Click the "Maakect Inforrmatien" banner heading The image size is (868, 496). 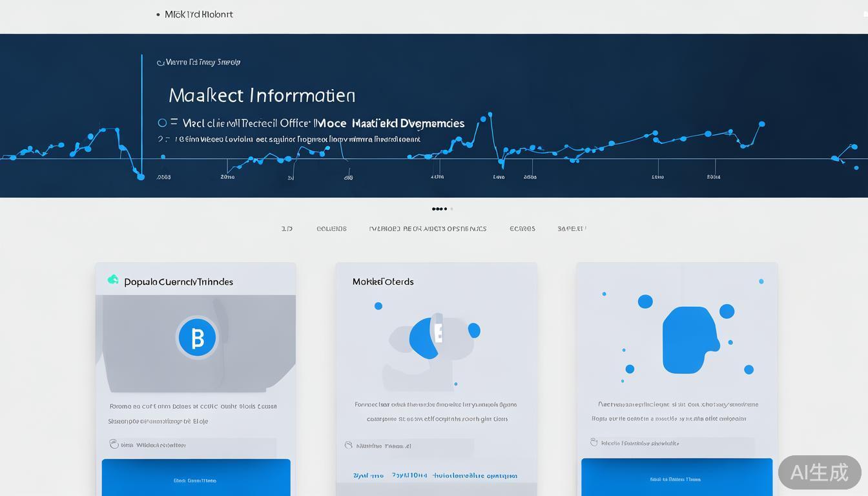click(x=262, y=96)
